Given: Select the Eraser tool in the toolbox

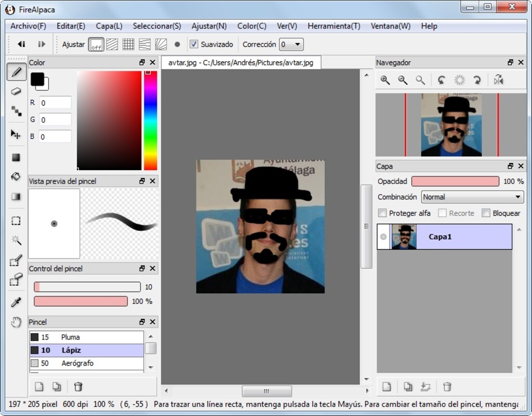Looking at the screenshot, I should pos(16,92).
